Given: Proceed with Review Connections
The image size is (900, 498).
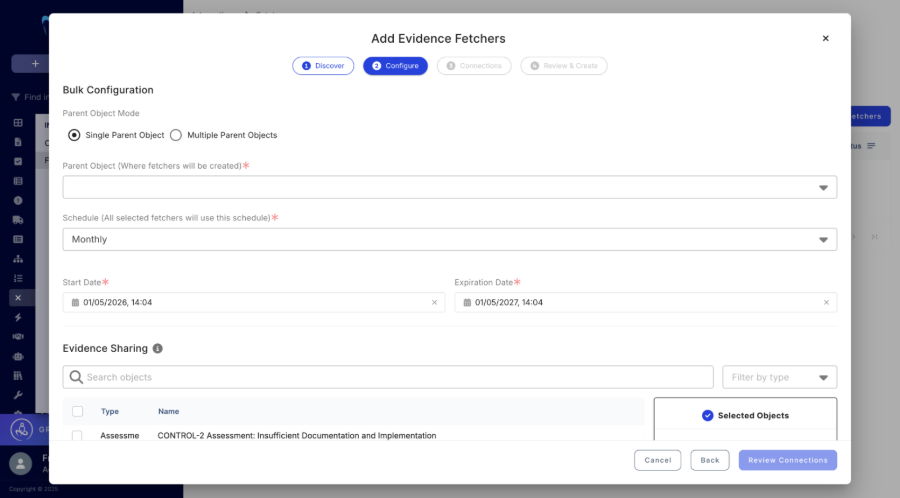Looking at the screenshot, I should (x=788, y=460).
